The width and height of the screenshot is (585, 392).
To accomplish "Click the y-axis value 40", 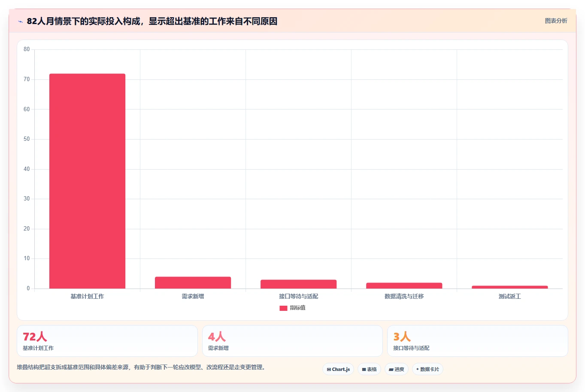I will (27, 169).
